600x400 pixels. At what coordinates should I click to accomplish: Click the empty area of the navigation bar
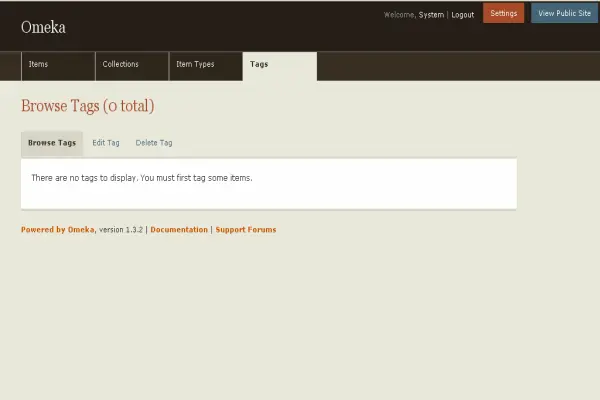(450, 65)
